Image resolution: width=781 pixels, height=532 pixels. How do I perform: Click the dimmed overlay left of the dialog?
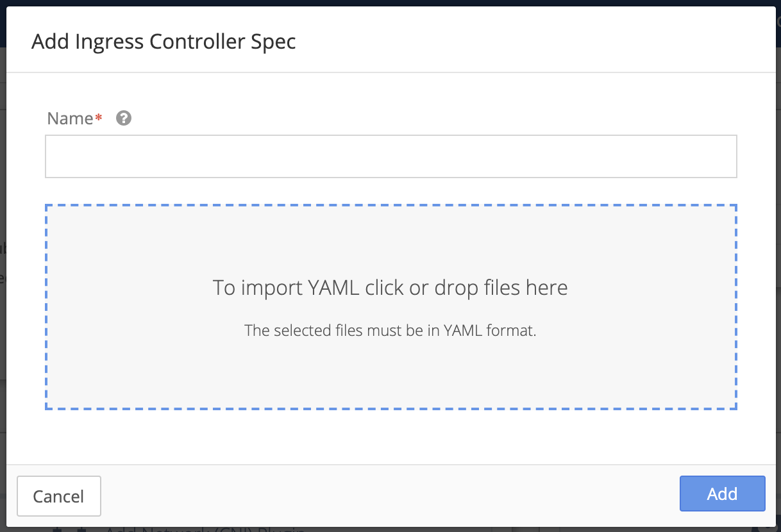click(x=3, y=256)
